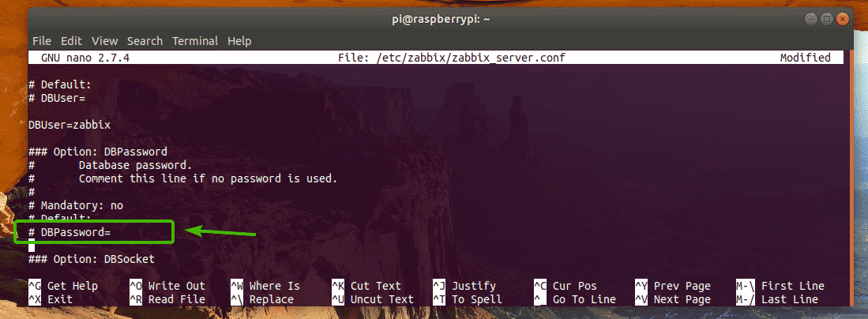Click the M-/ Last Line shortcut

coord(777,299)
